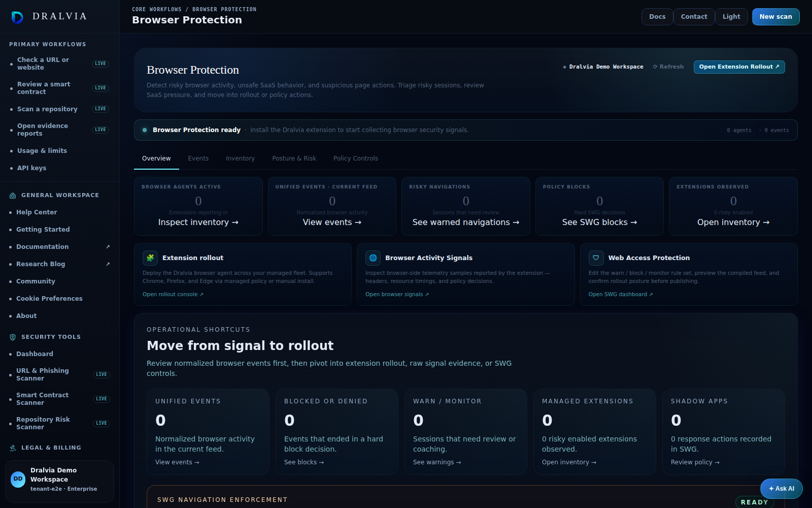Click Open Extension Rollout button
812x508 pixels.
click(739, 67)
